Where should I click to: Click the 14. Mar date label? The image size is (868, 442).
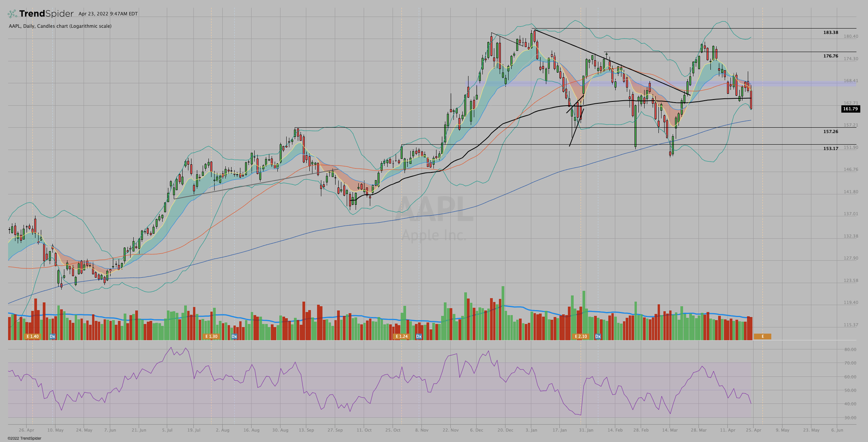670,430
